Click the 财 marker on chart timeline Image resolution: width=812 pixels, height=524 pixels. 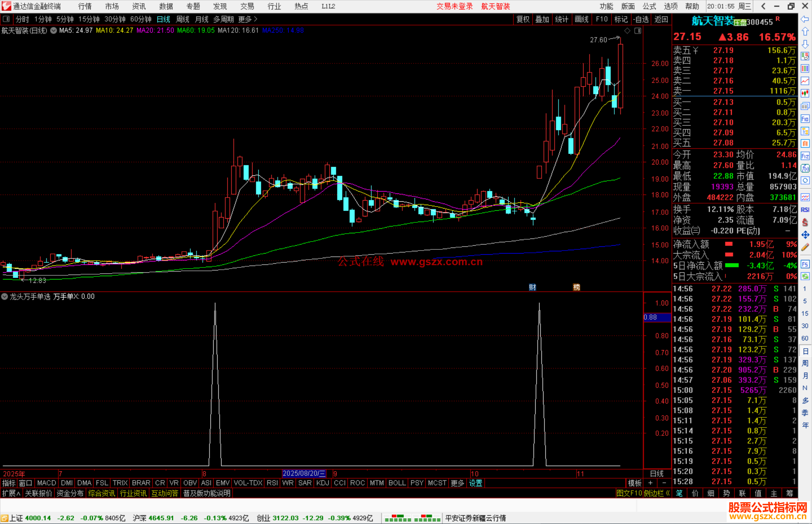(532, 287)
